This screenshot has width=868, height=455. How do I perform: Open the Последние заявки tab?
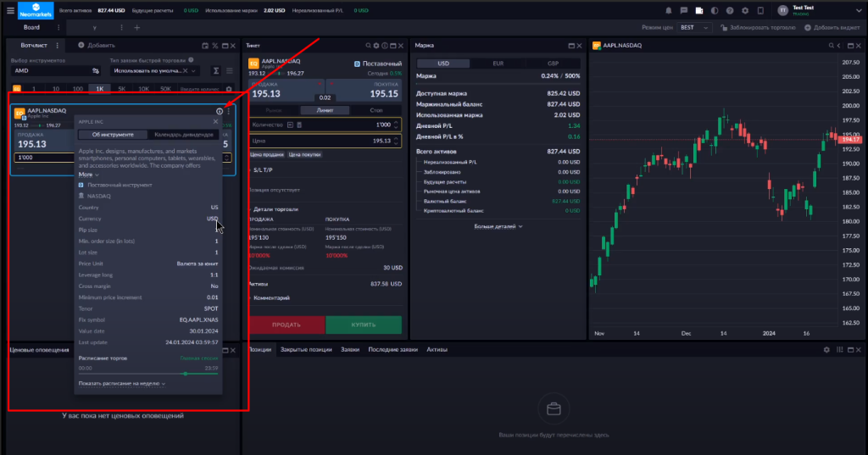[x=393, y=350]
